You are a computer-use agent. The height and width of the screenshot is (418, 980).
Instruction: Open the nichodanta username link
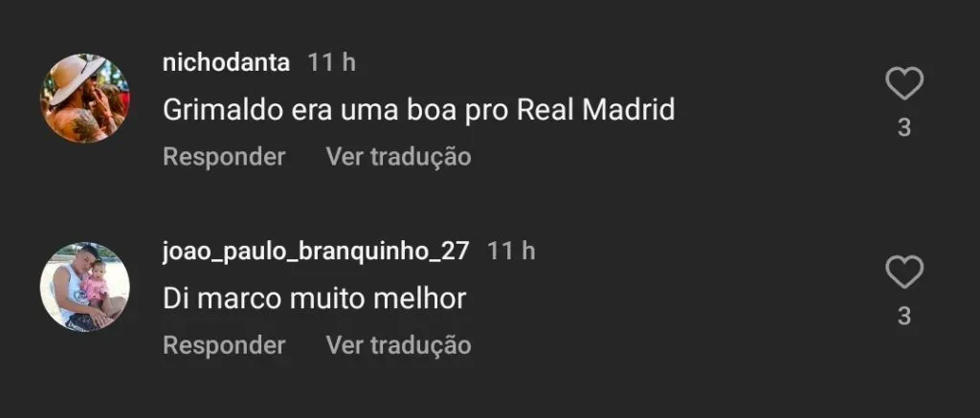click(x=226, y=62)
